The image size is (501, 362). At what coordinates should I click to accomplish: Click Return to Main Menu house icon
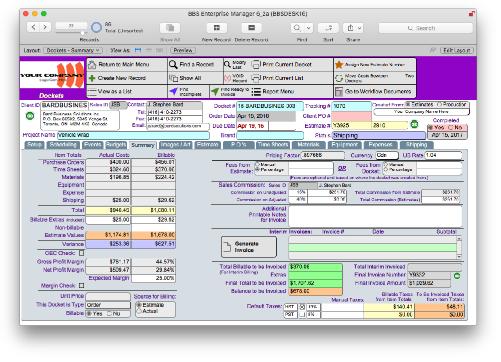[x=92, y=64]
